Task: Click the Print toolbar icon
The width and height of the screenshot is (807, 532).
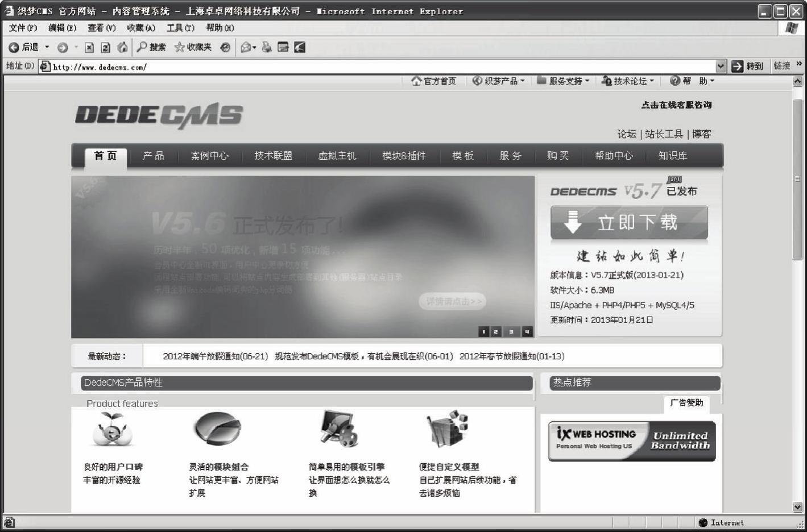Action: pyautogui.click(x=267, y=47)
